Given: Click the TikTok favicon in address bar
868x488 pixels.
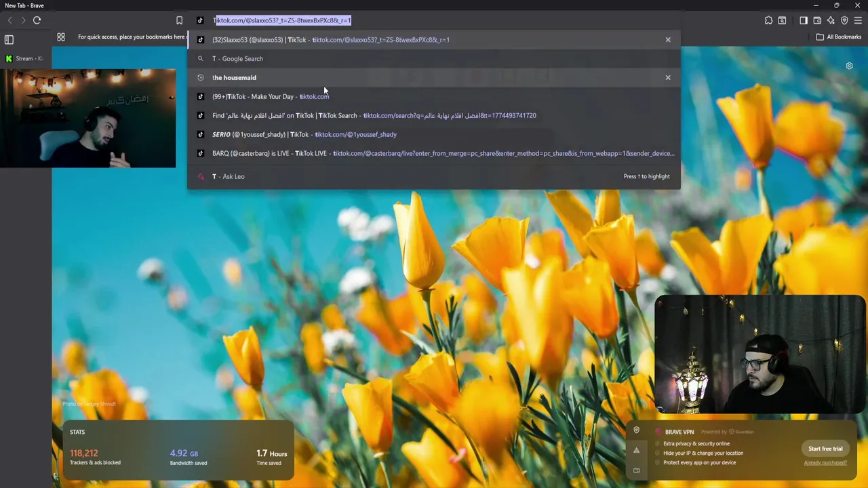Looking at the screenshot, I should [x=200, y=20].
